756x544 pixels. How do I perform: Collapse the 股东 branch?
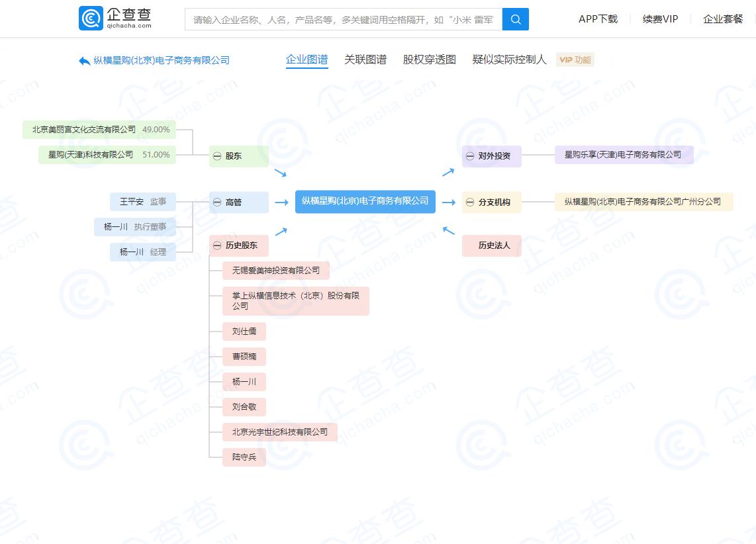(x=217, y=157)
